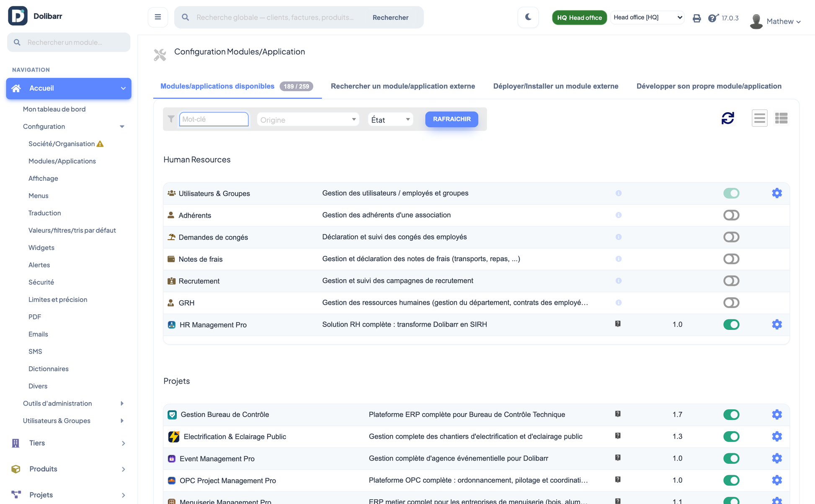Click info icon on Notes de frais row
Screen dimensions: 815x504
coord(619,259)
